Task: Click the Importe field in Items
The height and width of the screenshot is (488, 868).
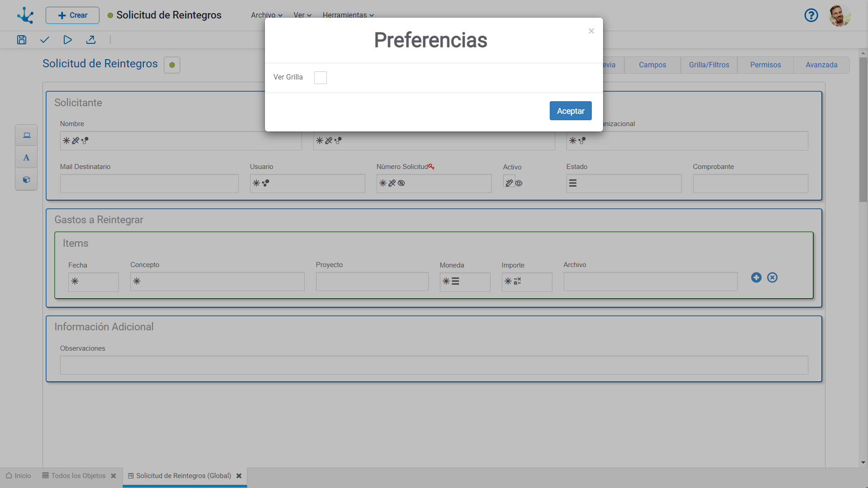Action: pos(527,282)
